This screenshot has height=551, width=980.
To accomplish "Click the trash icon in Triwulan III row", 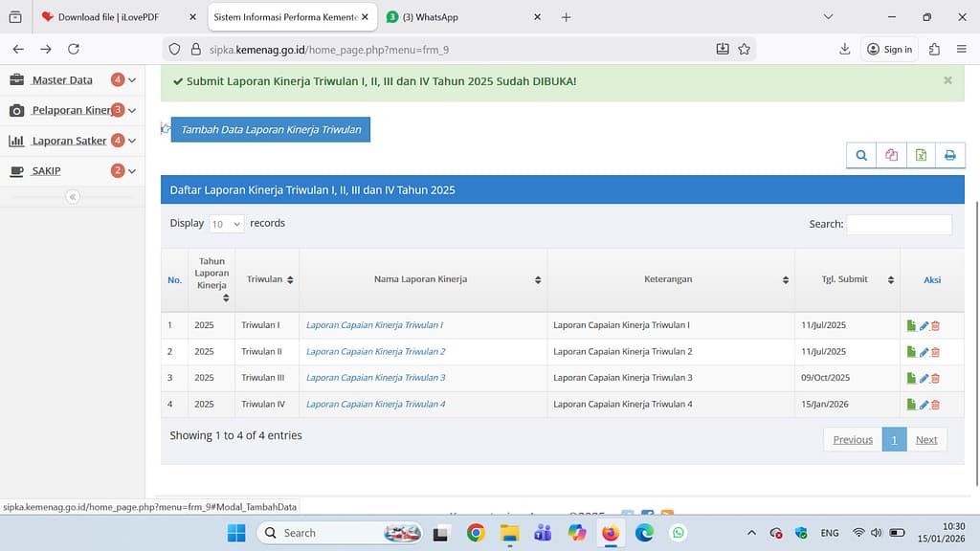I will click(936, 378).
